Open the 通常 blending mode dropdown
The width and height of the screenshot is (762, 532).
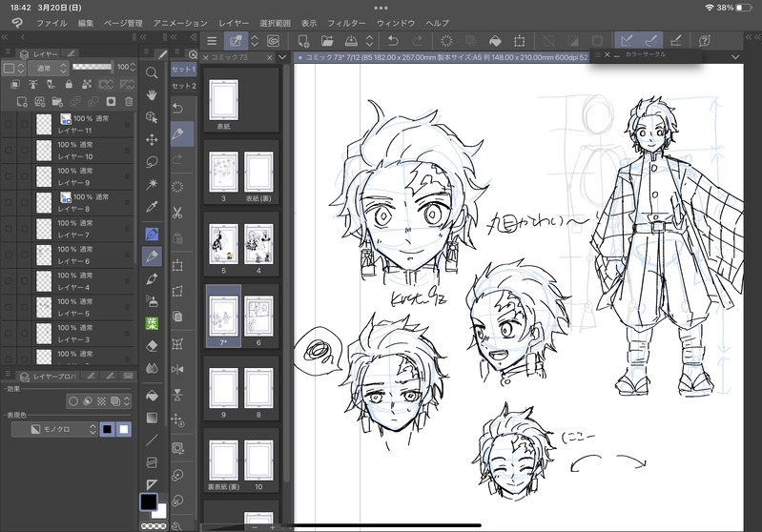click(48, 68)
